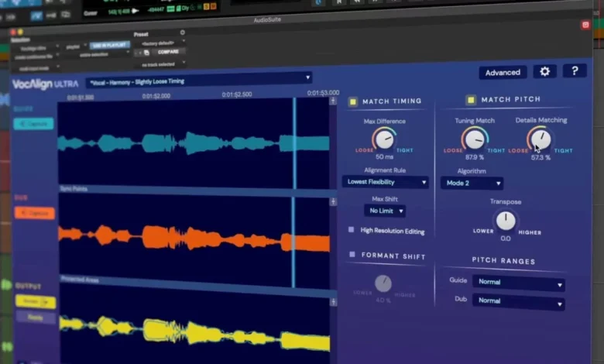Click the circular icon beside Preset label
604x364 pixels.
point(182,33)
